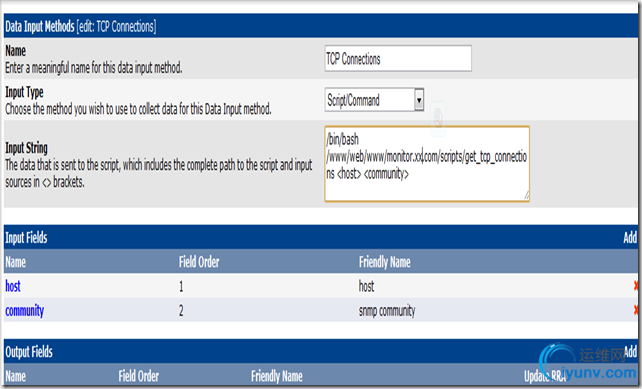Click the Field Order value 1 for host
642x389 pixels.
[x=181, y=286]
